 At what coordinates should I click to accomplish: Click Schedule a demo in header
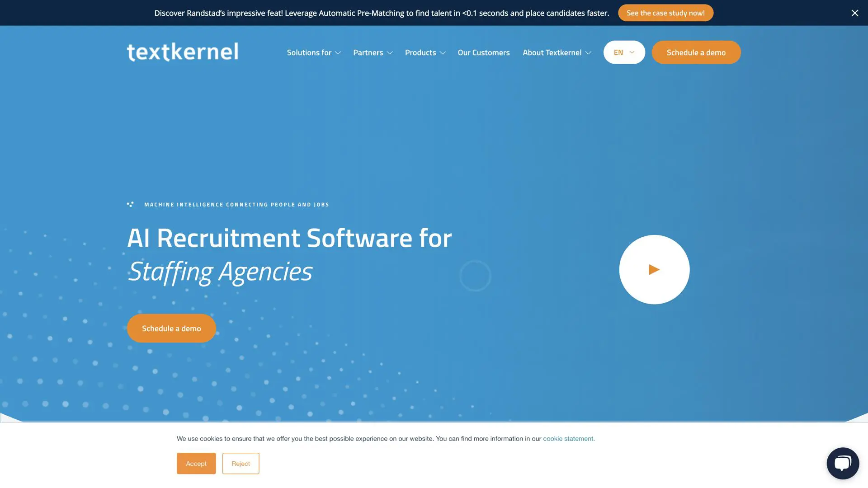(x=696, y=52)
